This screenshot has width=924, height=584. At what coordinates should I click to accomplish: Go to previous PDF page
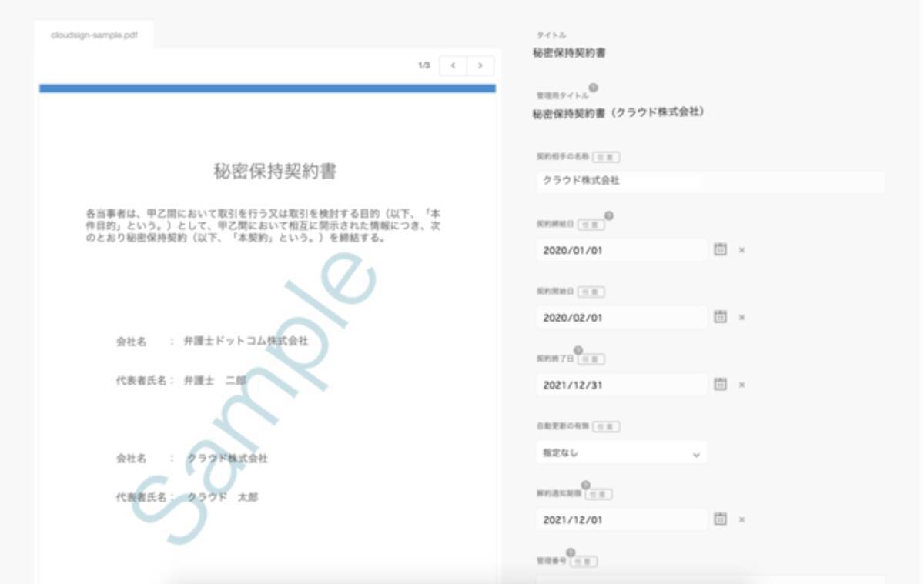point(453,65)
